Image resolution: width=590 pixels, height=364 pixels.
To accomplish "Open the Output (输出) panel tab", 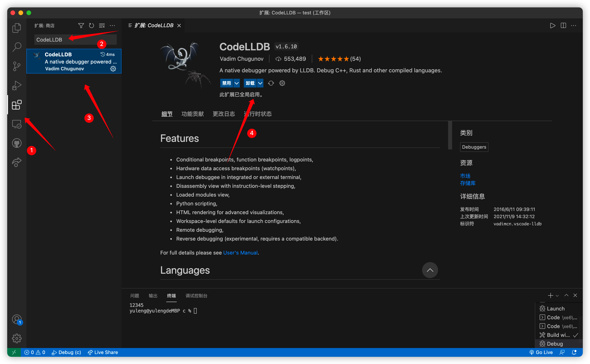I will pyautogui.click(x=153, y=296).
